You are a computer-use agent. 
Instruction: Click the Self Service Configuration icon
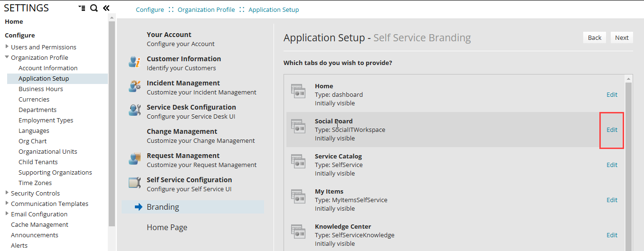click(x=134, y=184)
